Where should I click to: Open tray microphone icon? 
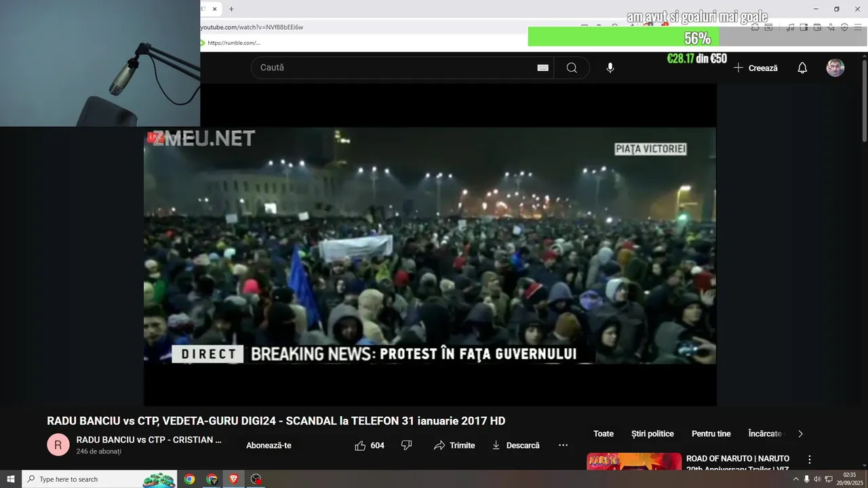point(806,479)
